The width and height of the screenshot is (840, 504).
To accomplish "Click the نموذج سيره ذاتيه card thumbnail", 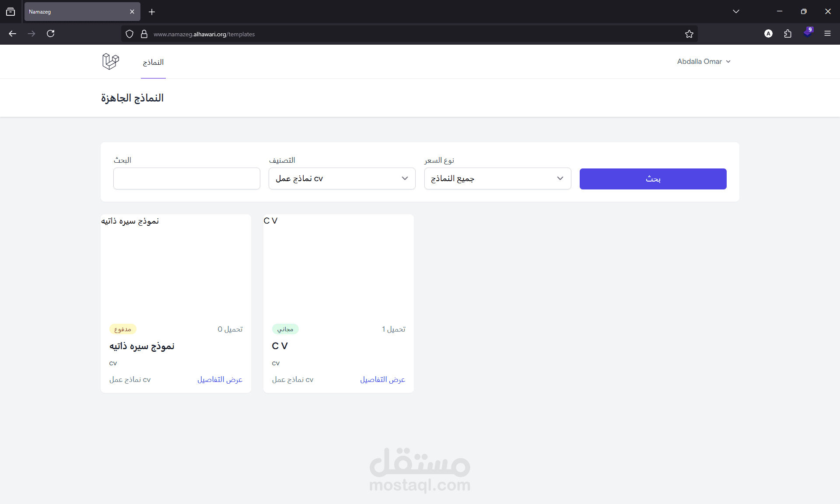I will tap(176, 265).
